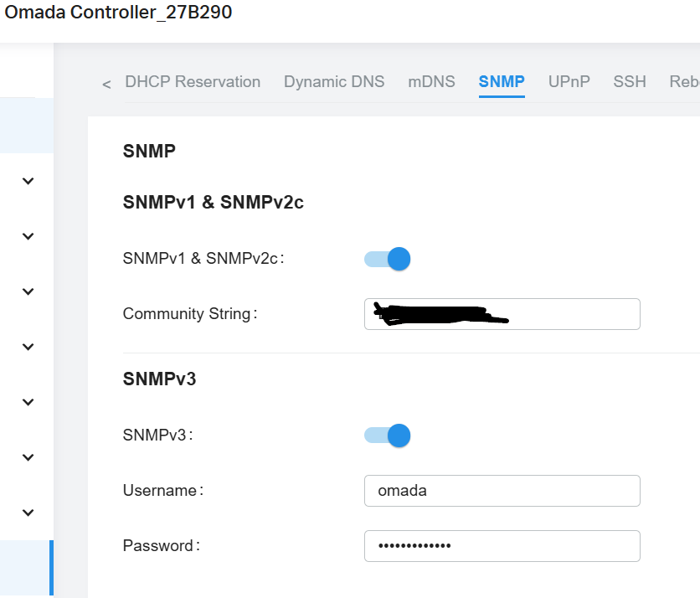Switch to the DHCP Reservation tab
The height and width of the screenshot is (598, 700).
tap(193, 81)
